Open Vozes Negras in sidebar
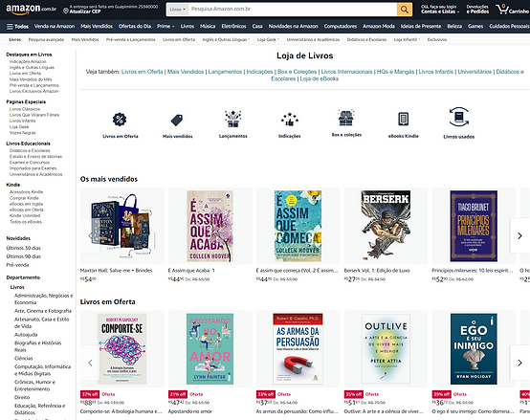This screenshot has height=420, width=530. coord(22,133)
